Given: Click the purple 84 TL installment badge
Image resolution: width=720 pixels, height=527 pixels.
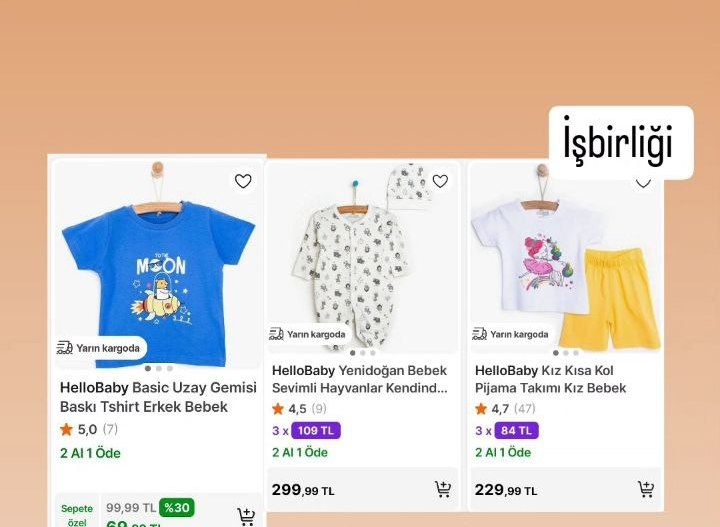Looking at the screenshot, I should [x=516, y=431].
